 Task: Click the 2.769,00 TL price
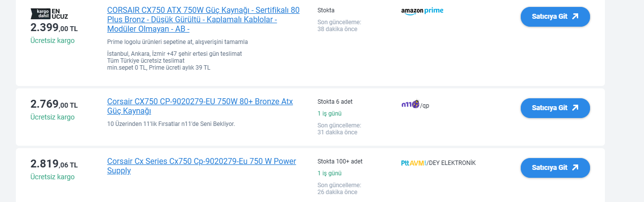[54, 104]
